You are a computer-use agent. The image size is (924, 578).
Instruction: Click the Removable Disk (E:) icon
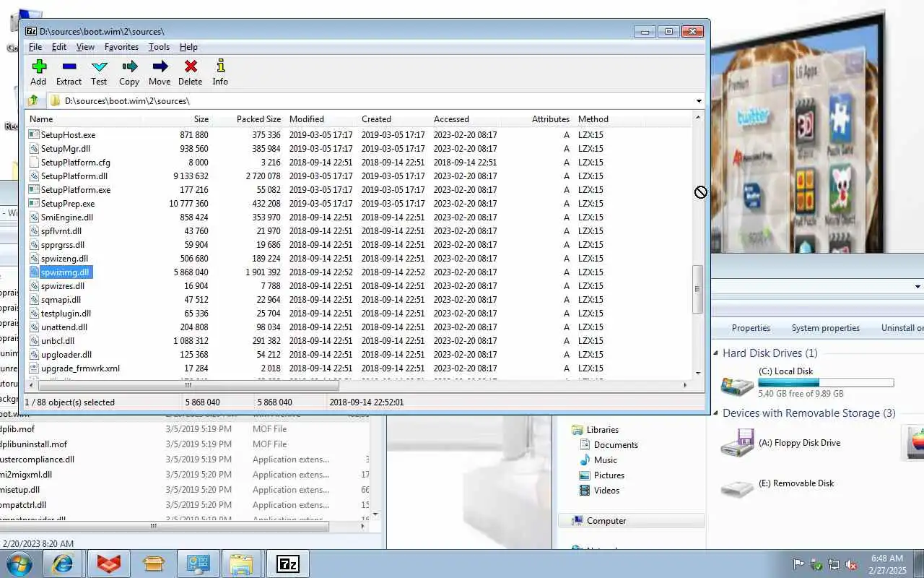(737, 489)
